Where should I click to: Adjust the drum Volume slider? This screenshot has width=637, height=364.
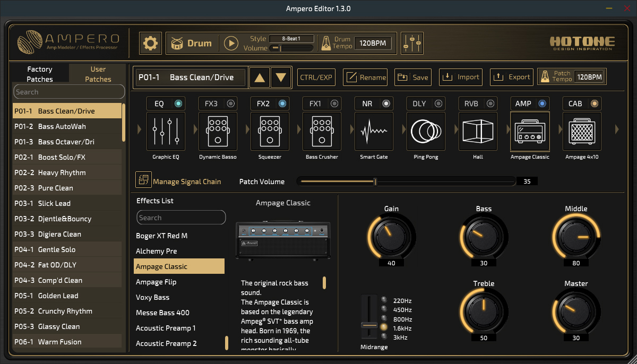click(x=291, y=48)
